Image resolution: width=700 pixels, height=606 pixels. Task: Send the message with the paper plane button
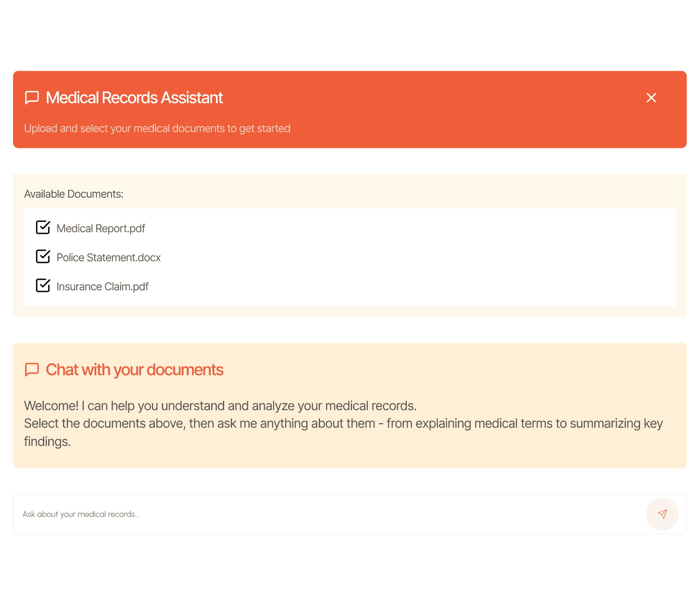[x=662, y=514]
